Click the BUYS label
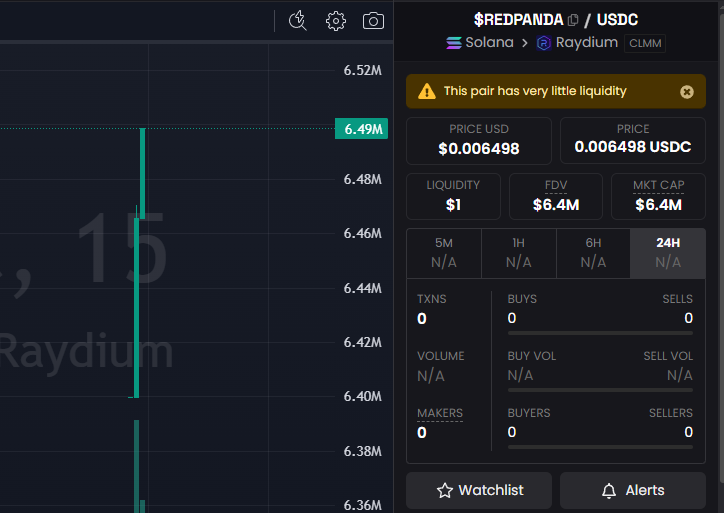 tap(522, 299)
